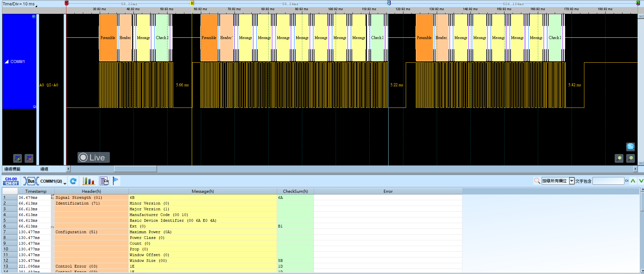Select the Configuration (51) header cell

[91, 232]
